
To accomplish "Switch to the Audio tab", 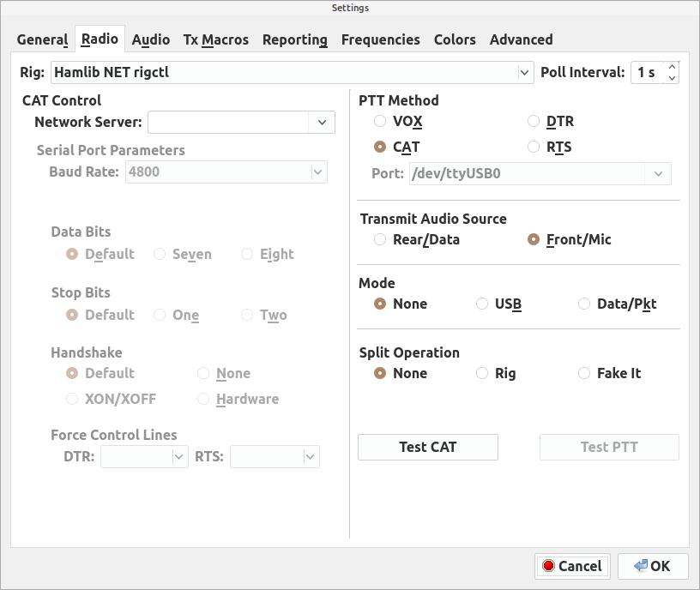I will click(150, 39).
